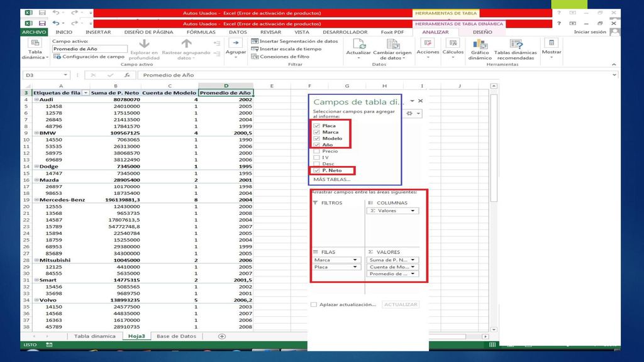Add a new sheet with the plus icon
The width and height of the screenshot is (644, 362).
tap(222, 336)
